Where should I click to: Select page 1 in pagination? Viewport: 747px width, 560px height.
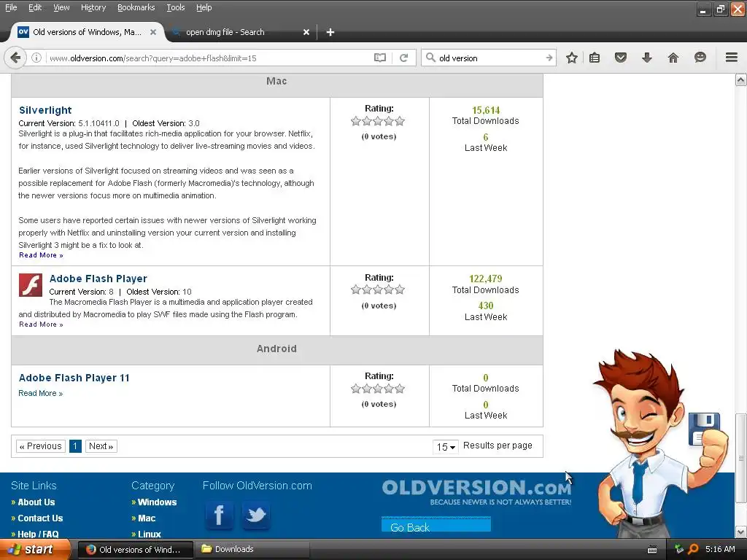75,446
